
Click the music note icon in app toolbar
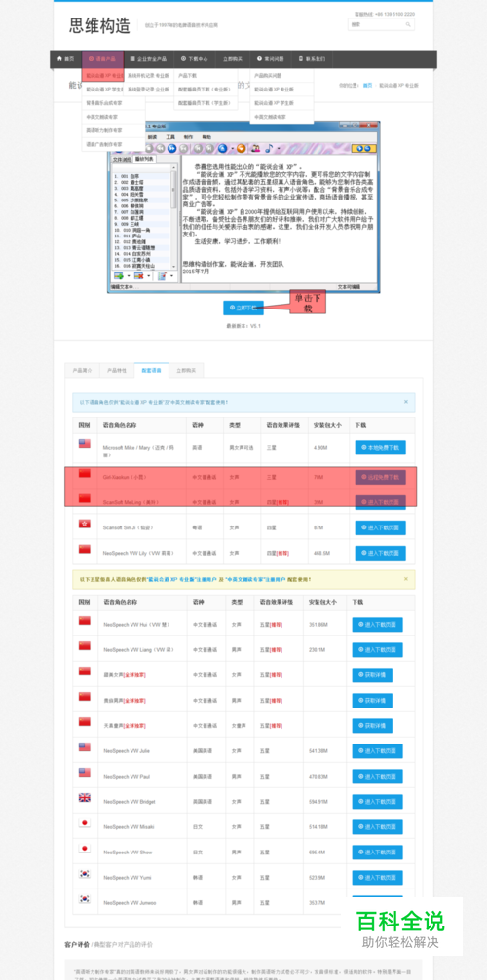pos(268,148)
